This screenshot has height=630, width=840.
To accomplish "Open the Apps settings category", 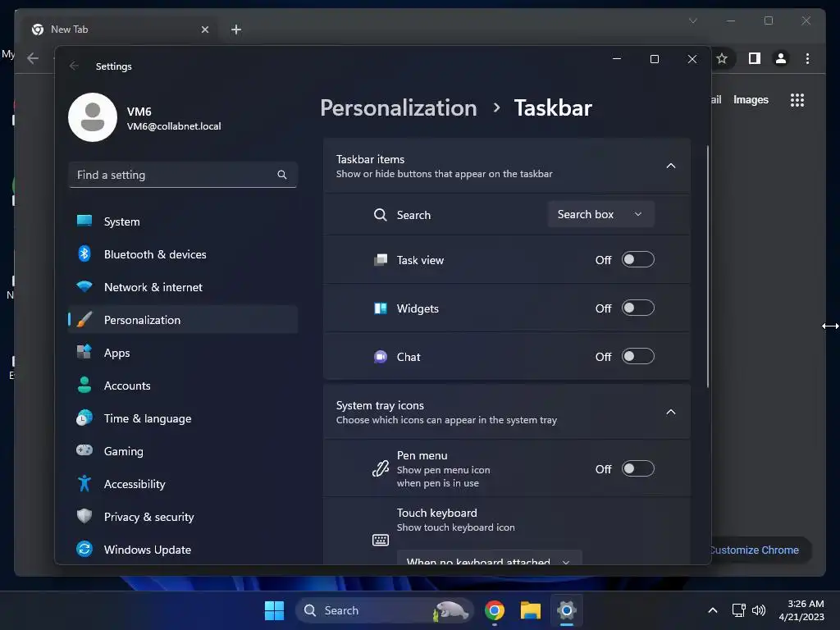I will pyautogui.click(x=182, y=353).
